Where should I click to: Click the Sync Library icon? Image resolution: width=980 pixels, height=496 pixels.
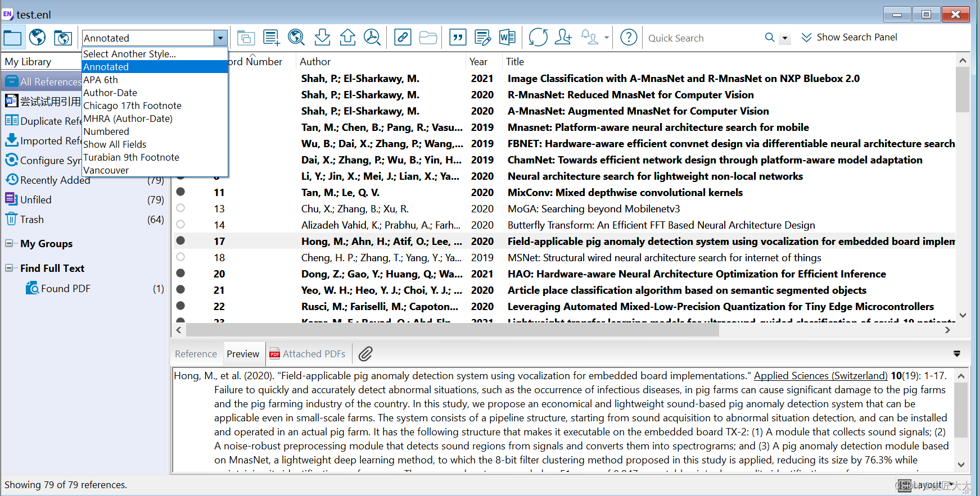pyautogui.click(x=538, y=38)
